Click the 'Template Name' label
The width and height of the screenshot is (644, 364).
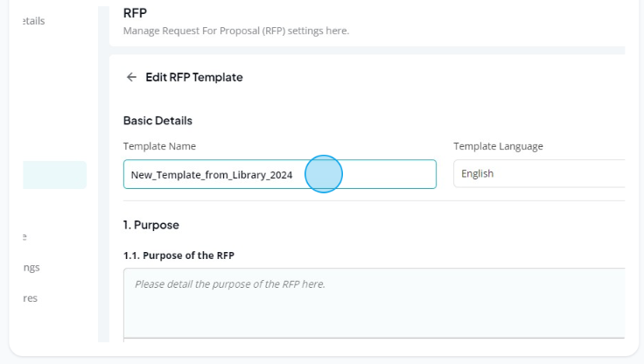click(159, 146)
